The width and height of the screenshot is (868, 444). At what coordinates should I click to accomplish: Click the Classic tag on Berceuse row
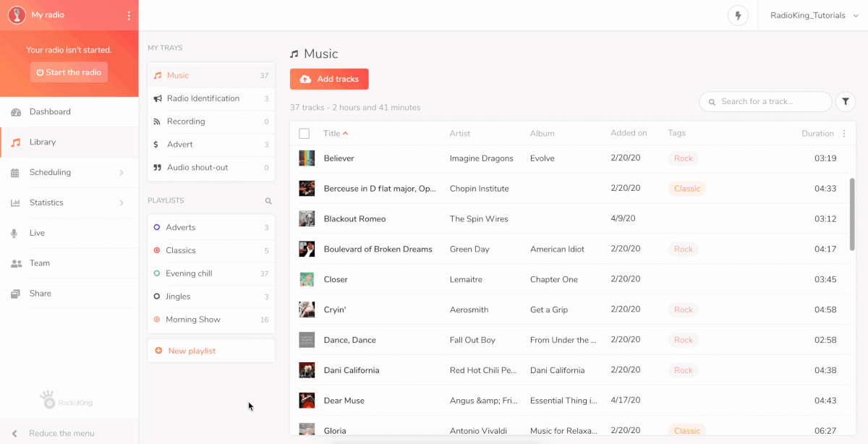[687, 189]
